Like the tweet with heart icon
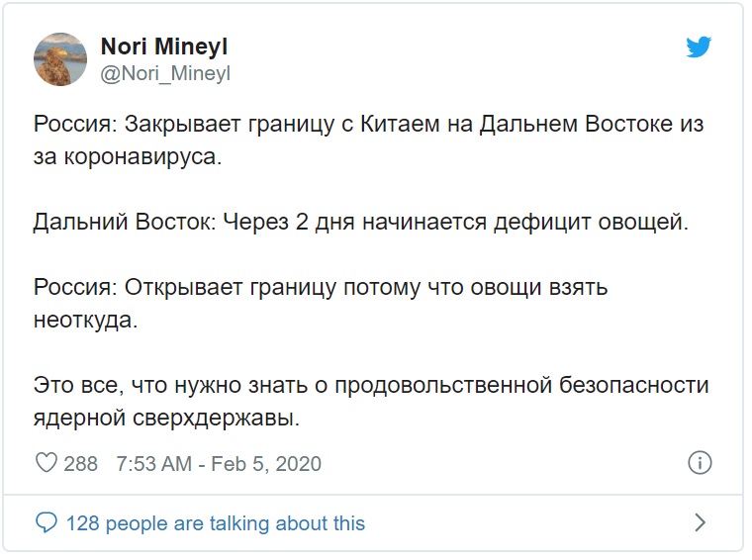 point(47,464)
